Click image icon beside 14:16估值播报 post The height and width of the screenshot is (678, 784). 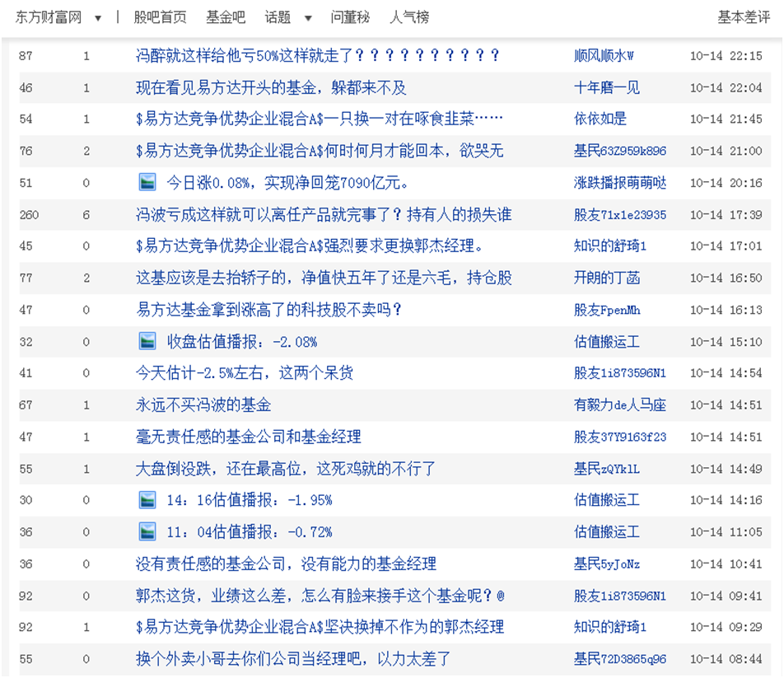coord(147,500)
